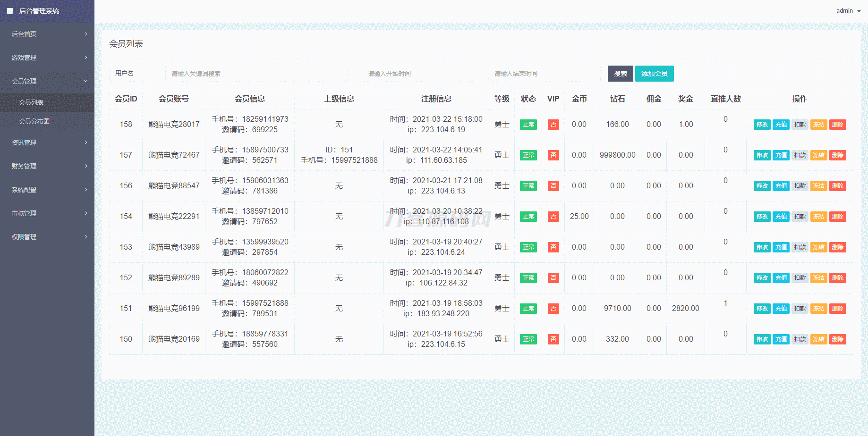Image resolution: width=868 pixels, height=436 pixels.
Task: Collapse the 会员管理 sidebar section
Action: pyautogui.click(x=47, y=81)
